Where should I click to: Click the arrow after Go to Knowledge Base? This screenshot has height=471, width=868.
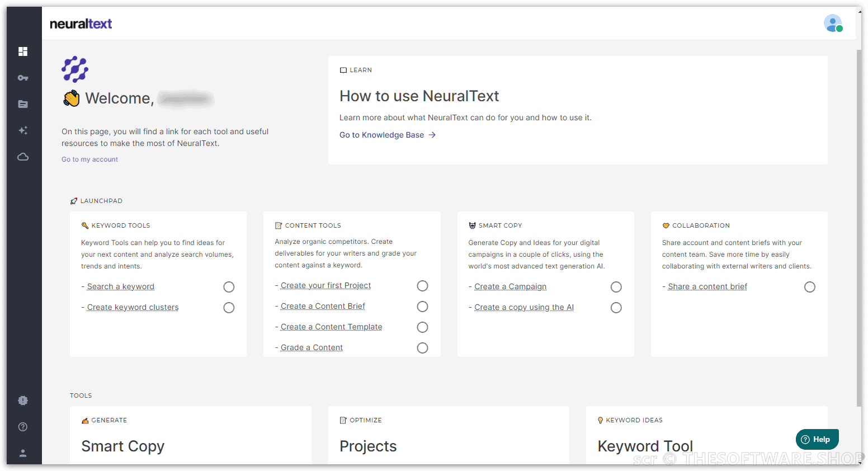(x=432, y=135)
